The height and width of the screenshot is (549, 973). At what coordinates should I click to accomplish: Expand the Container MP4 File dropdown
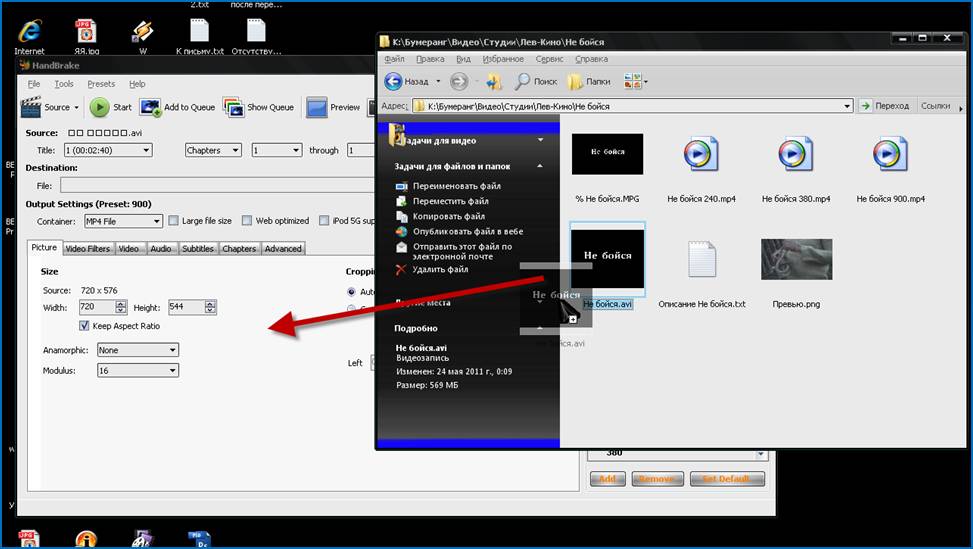pos(123,221)
